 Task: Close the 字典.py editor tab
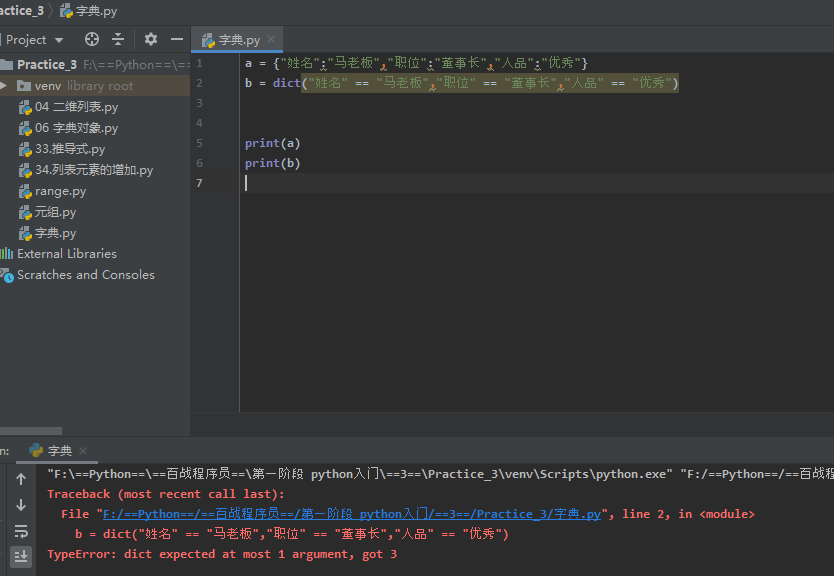pos(271,39)
